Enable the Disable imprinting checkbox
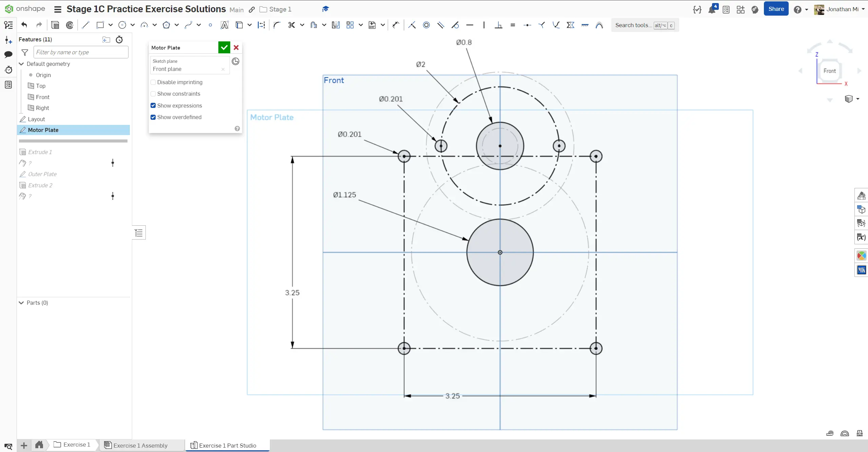Viewport: 868px width, 452px height. click(x=153, y=82)
